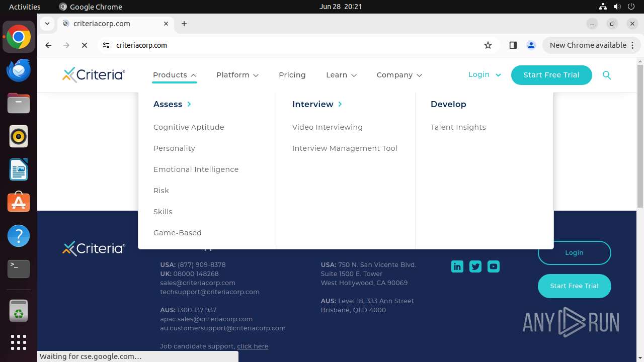Visit Criteria LinkedIn page icon
The width and height of the screenshot is (644, 362).
coord(457,266)
